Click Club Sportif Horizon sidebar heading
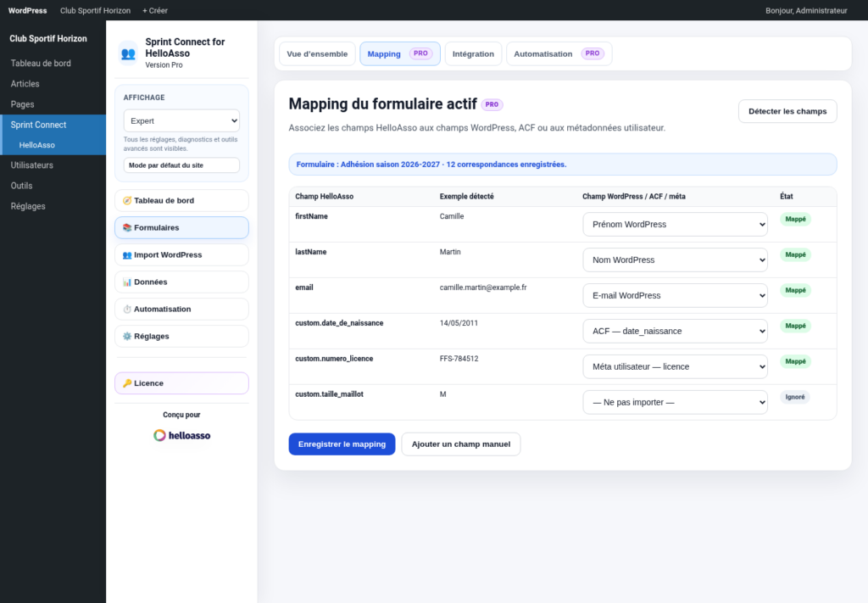The width and height of the screenshot is (868, 603). click(48, 39)
